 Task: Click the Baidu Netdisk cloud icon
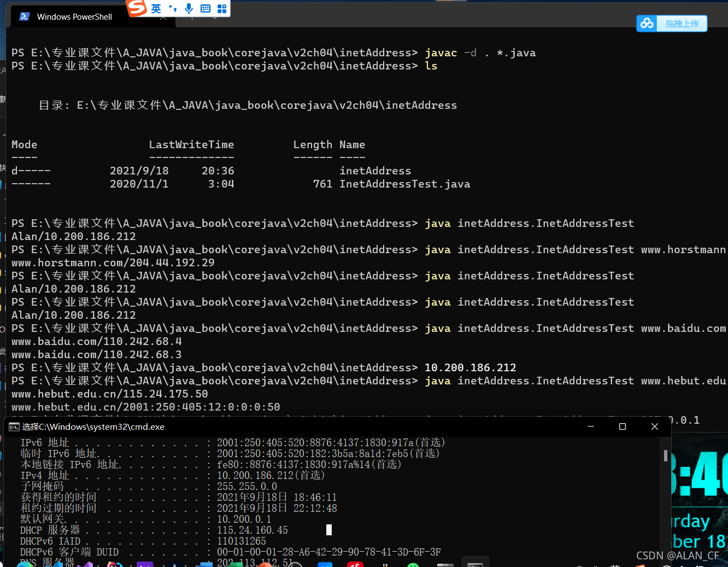647,24
